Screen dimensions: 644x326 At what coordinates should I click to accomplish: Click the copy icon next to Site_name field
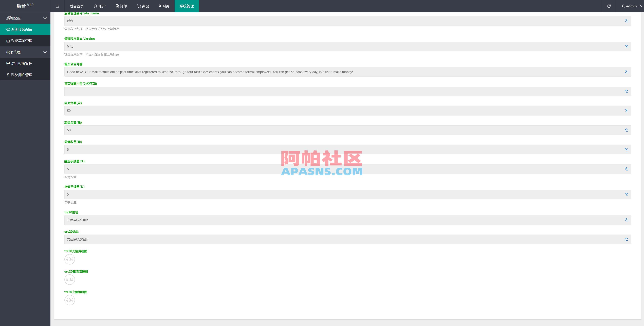(627, 21)
